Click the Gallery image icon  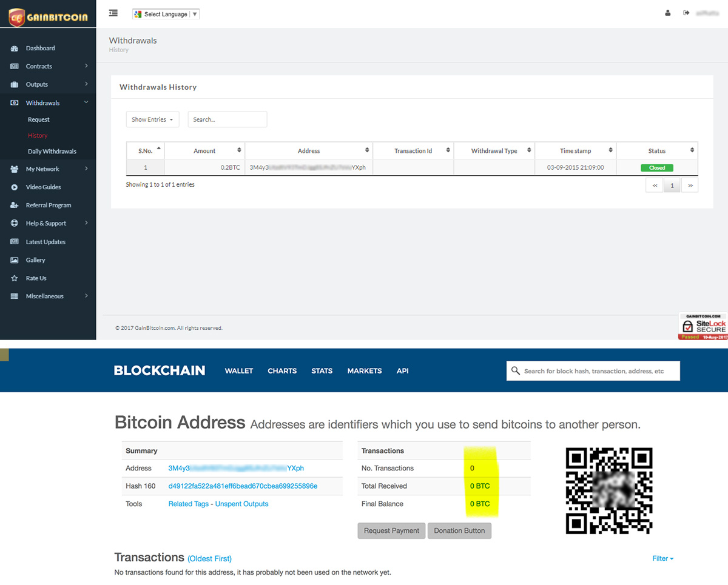tap(15, 260)
